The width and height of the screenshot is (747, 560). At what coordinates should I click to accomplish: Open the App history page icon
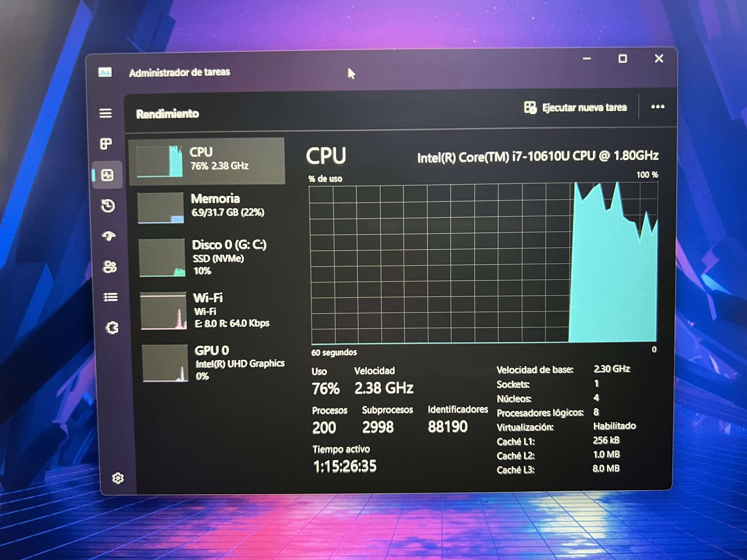[x=108, y=206]
